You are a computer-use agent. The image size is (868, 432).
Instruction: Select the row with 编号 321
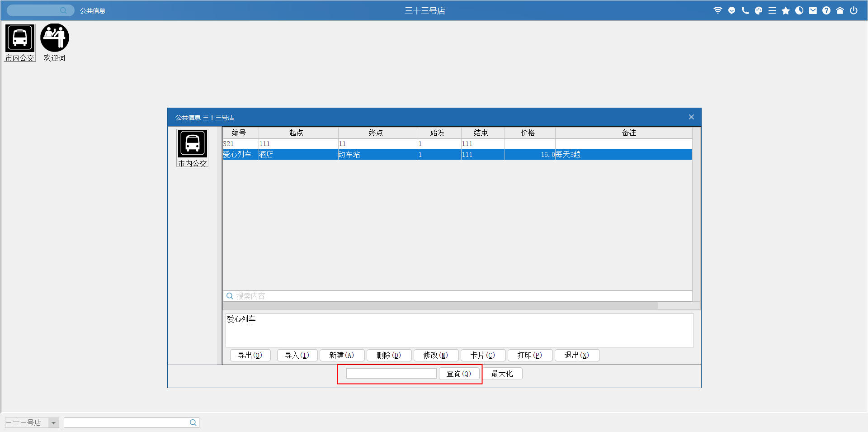pyautogui.click(x=457, y=144)
